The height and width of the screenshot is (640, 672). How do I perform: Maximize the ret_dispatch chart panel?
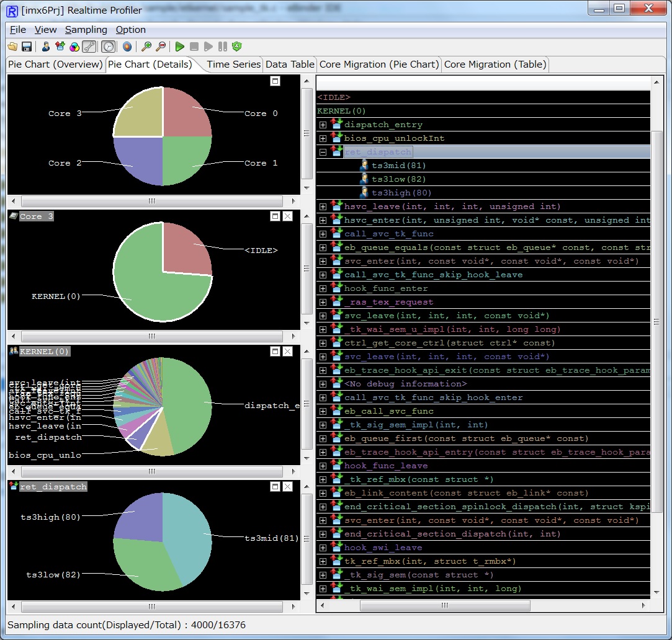[x=275, y=487]
